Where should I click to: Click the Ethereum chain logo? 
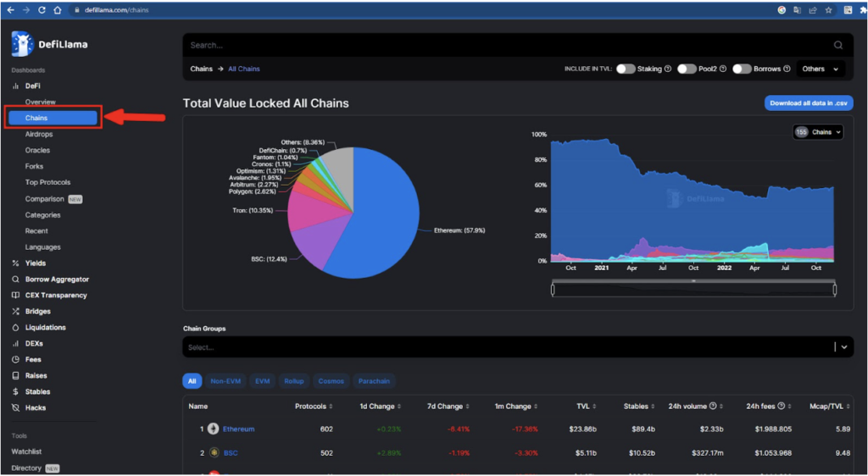[x=213, y=429]
